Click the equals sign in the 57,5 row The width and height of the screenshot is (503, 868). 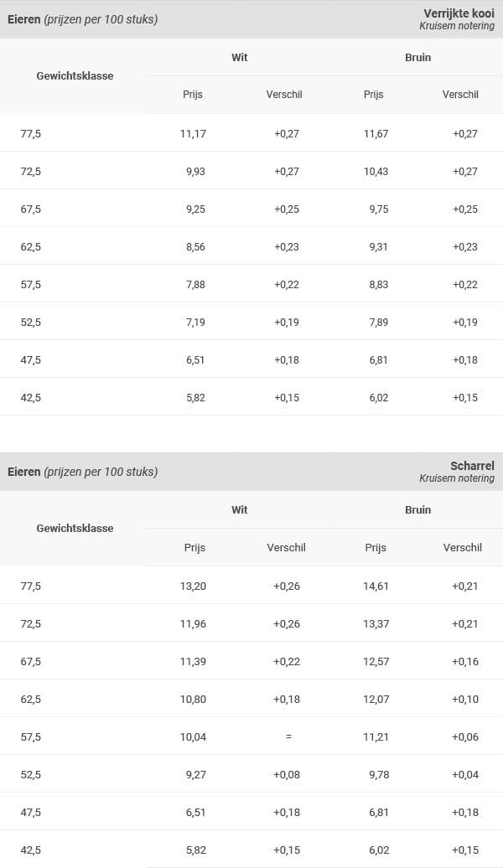point(288,736)
